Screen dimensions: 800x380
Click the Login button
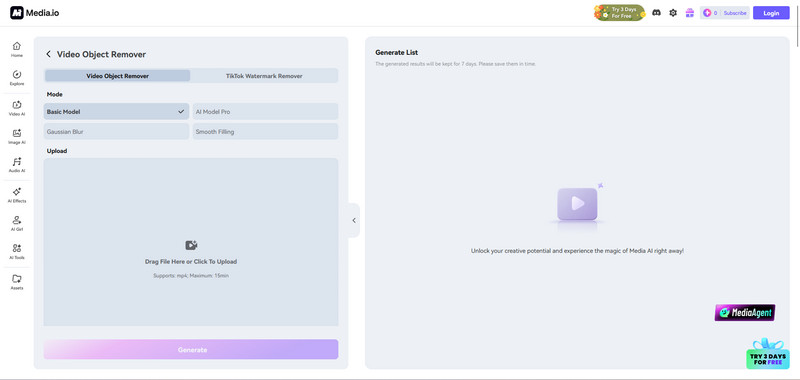tap(771, 13)
